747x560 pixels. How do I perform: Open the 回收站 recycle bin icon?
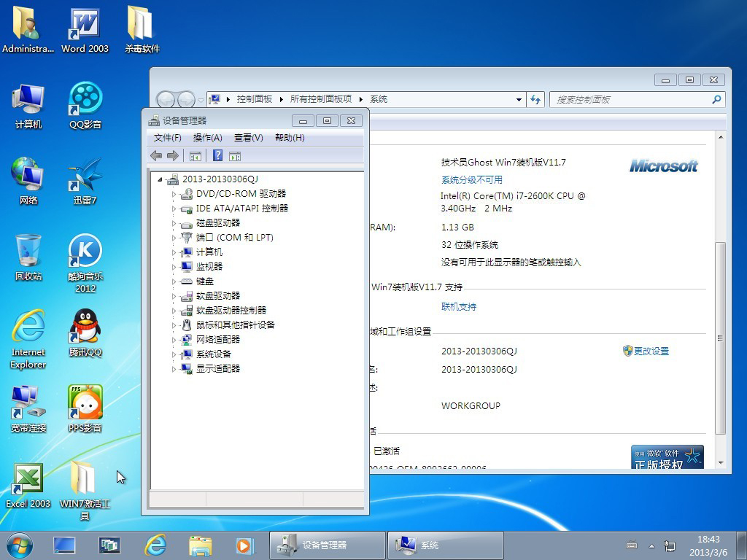coord(28,257)
